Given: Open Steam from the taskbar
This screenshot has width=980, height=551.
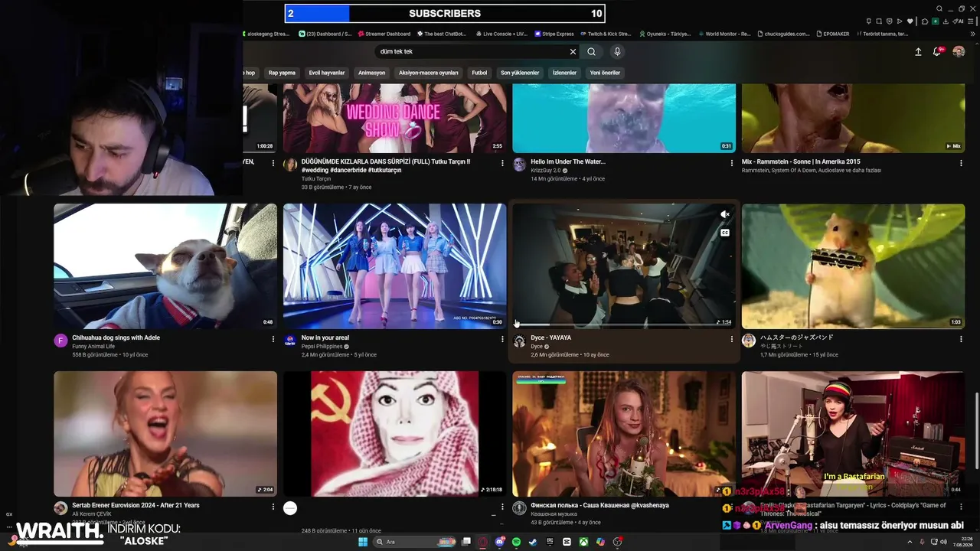Looking at the screenshot, I should coord(534,542).
